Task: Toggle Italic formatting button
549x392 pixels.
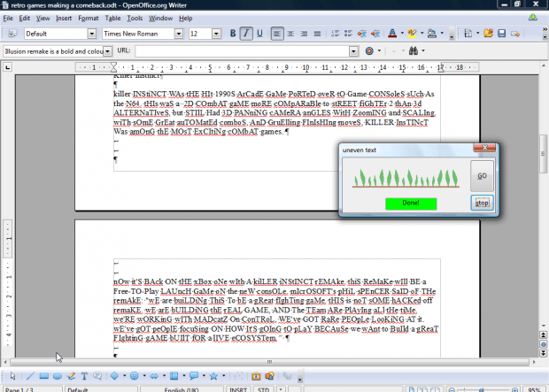Action: pyautogui.click(x=247, y=34)
